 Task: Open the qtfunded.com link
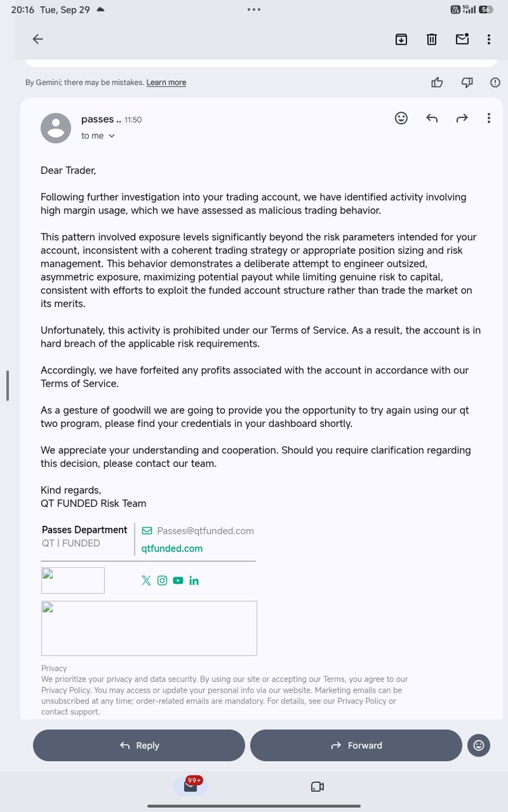click(172, 549)
